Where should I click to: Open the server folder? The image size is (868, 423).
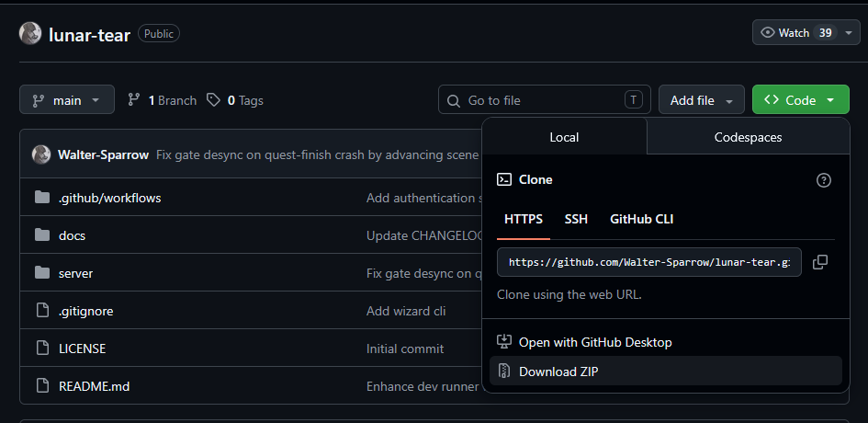click(76, 273)
